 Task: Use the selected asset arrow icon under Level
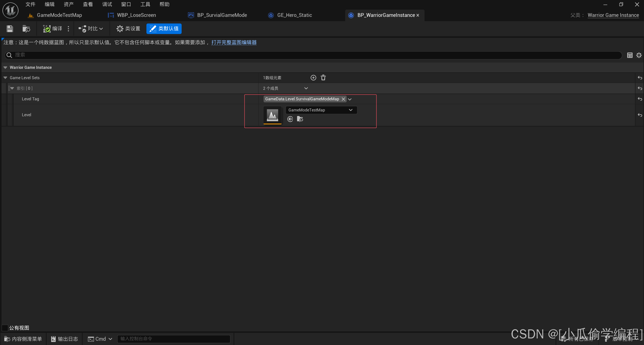point(290,119)
